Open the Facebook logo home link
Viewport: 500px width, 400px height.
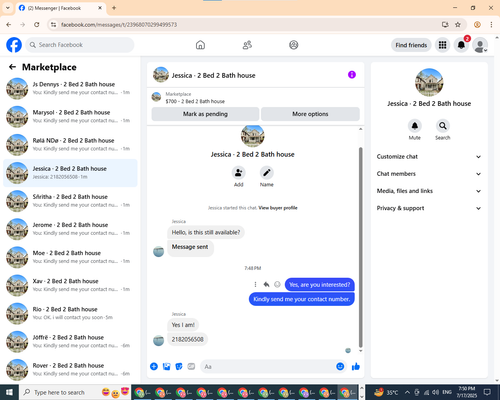[x=14, y=45]
